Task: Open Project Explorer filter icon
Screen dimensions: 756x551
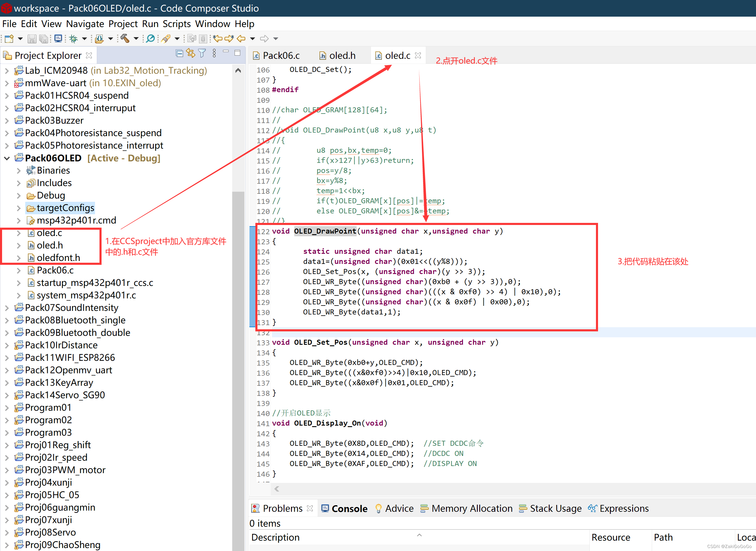Action: point(202,53)
